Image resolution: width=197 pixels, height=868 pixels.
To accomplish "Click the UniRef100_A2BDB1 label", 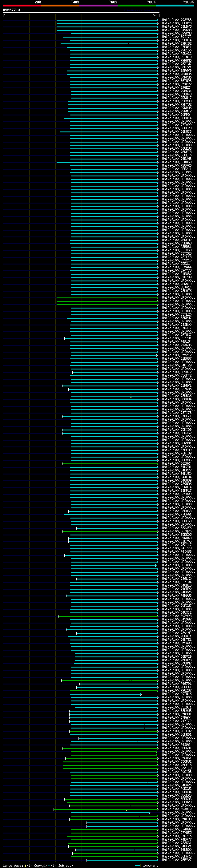I will pos(177,247).
